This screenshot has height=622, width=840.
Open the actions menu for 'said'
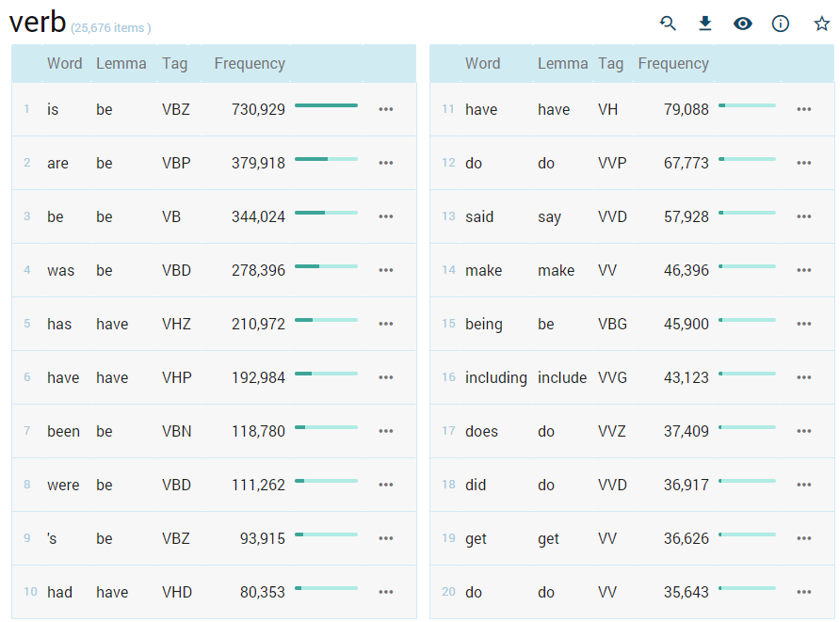804,216
